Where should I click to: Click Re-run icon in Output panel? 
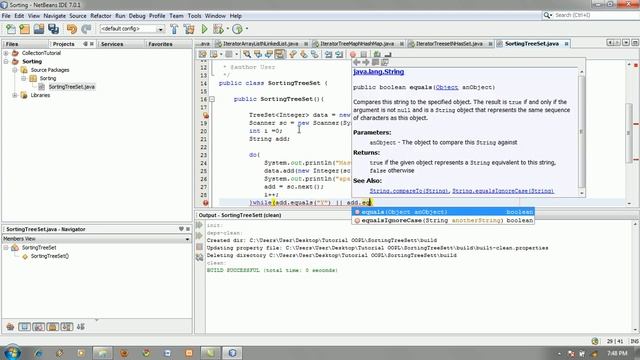pyautogui.click(x=199, y=225)
